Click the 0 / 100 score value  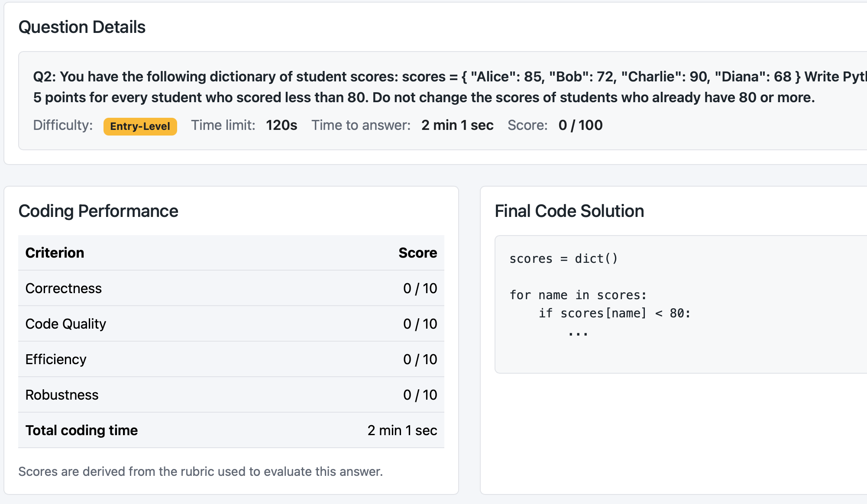click(x=580, y=126)
